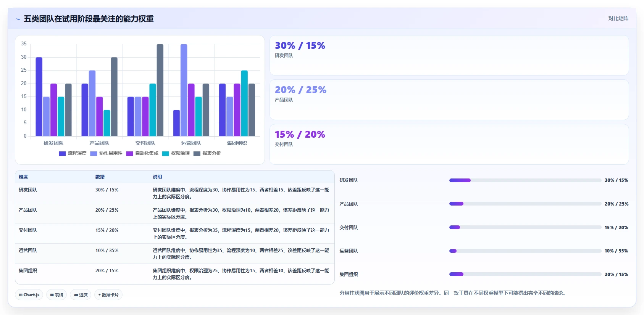Click the 集团组织 description in the 说明 column
This screenshot has height=315, width=644.
[241, 274]
